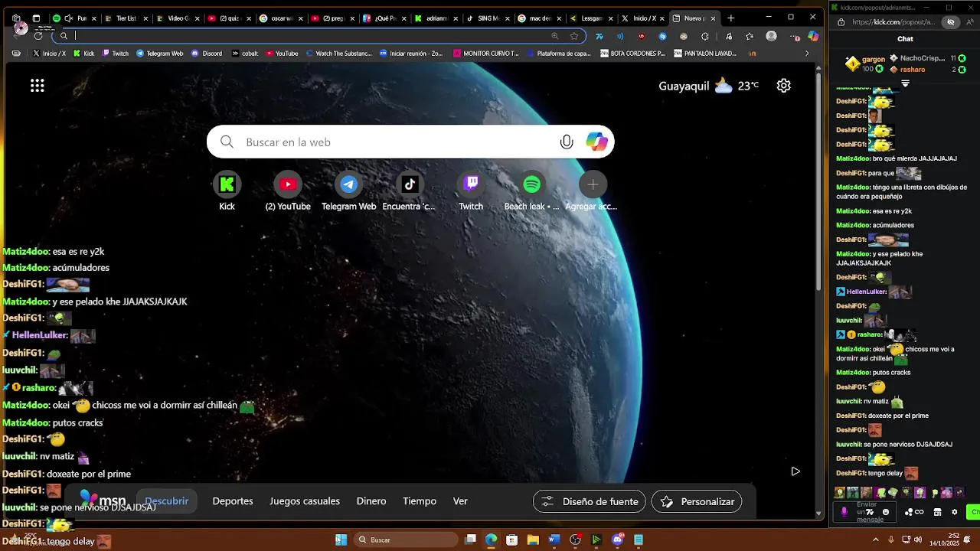Open the Discord bookmark
This screenshot has height=551, width=980.
pyautogui.click(x=207, y=54)
